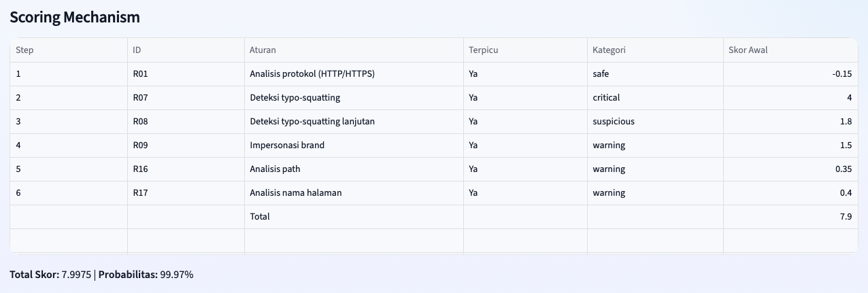Screen dimensions: 868x293
Task: Click the 1.5 score cell
Action: (790, 145)
